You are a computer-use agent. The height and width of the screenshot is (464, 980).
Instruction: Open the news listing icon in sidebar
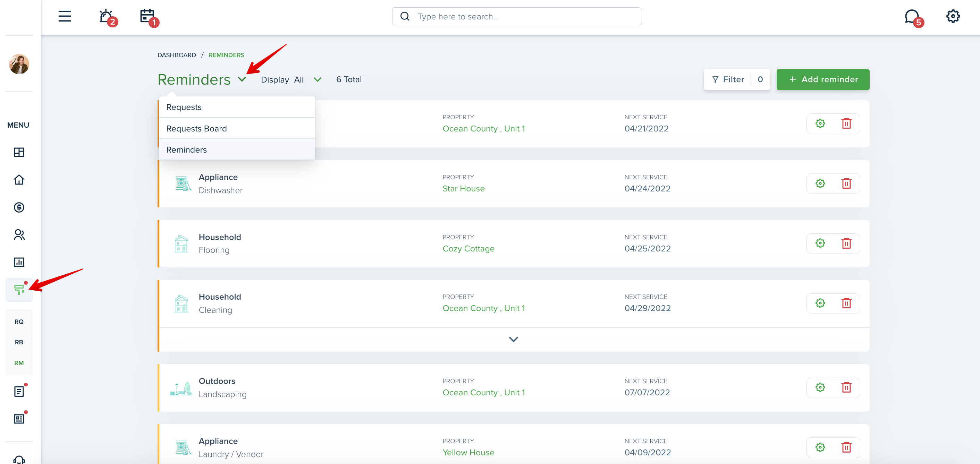tap(19, 419)
